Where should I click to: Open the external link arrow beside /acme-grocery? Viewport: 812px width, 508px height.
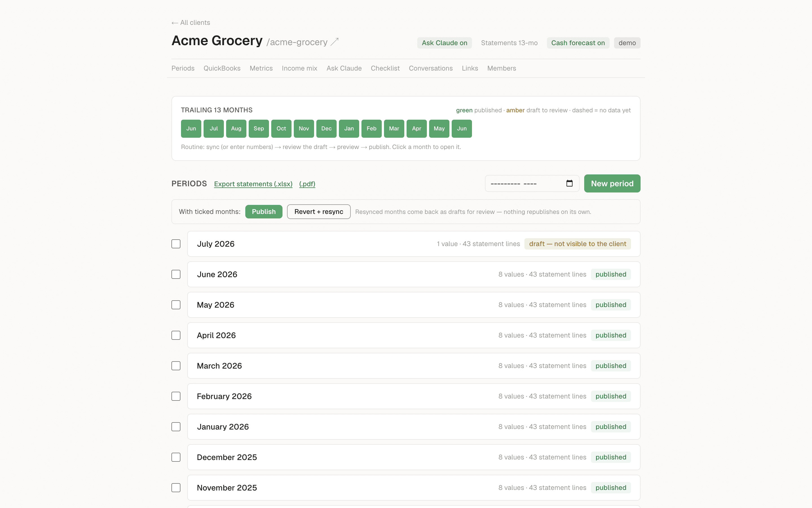(x=335, y=42)
